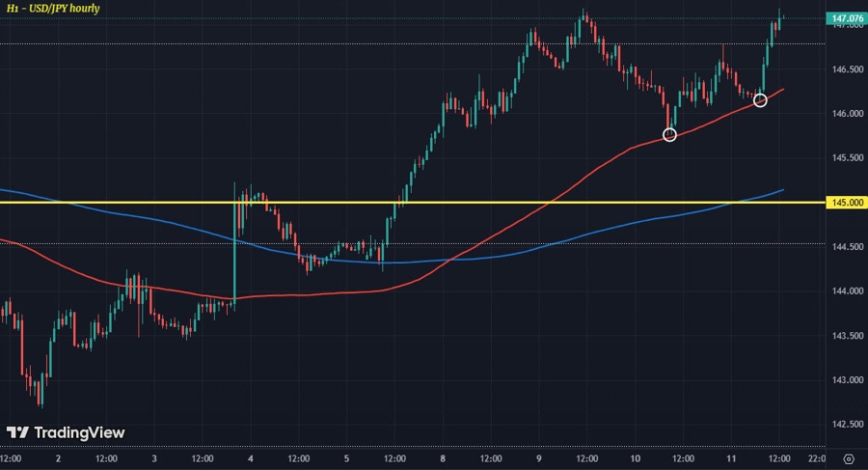Click date label 10 on time axis
Viewport: 868px width, 470px height.
pos(635,458)
